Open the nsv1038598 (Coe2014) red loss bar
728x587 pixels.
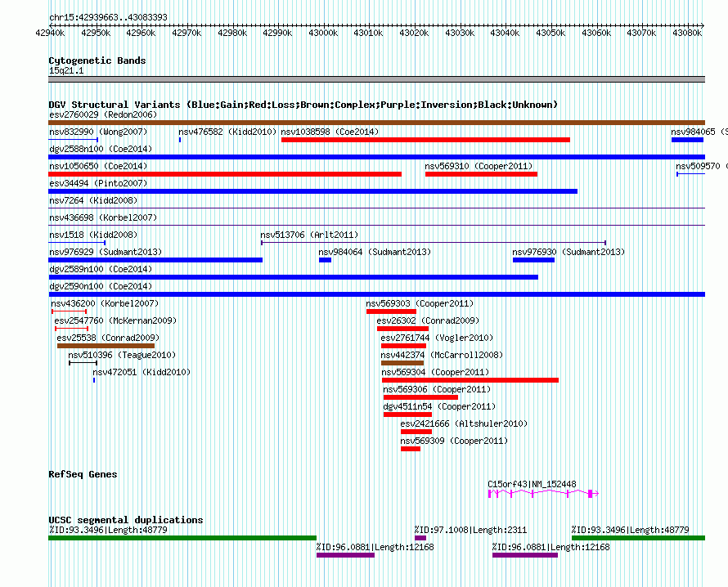pyautogui.click(x=425, y=140)
